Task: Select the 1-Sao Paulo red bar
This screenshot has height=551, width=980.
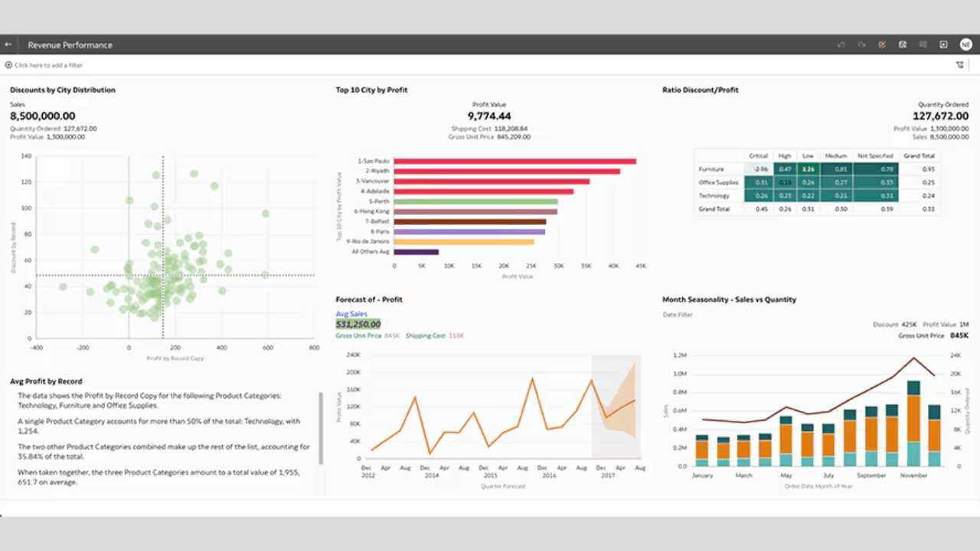Action: pyautogui.click(x=515, y=161)
